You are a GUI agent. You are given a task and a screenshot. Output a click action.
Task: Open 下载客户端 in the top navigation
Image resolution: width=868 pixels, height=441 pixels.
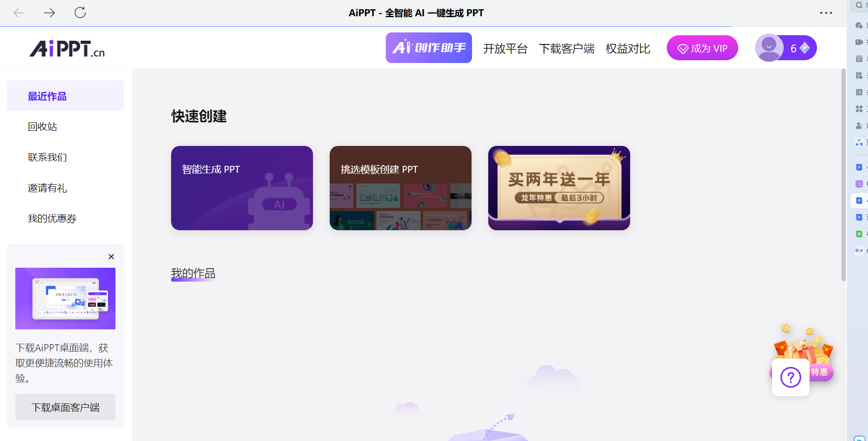567,49
